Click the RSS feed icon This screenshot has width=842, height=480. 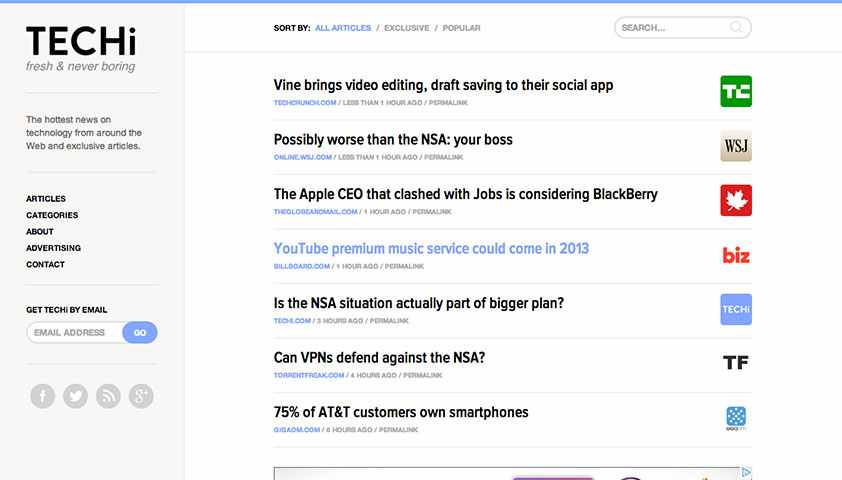pyautogui.click(x=108, y=396)
